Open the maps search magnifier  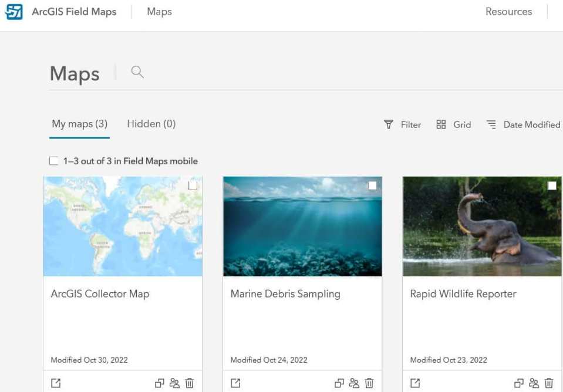click(137, 72)
